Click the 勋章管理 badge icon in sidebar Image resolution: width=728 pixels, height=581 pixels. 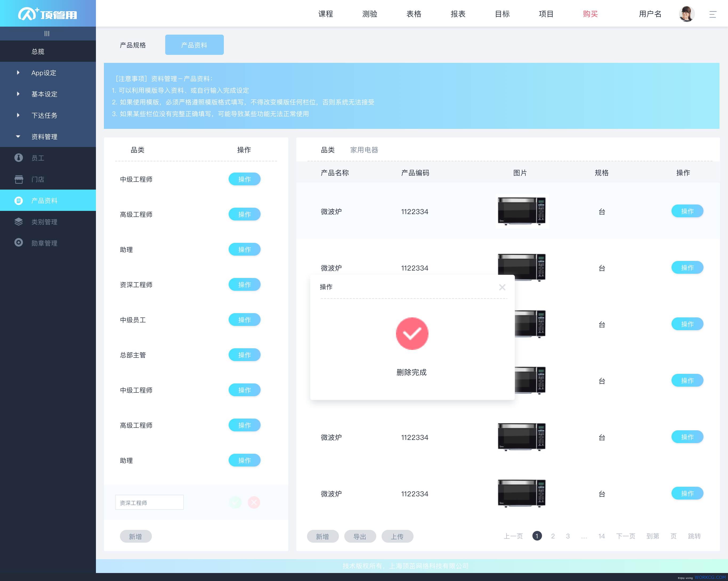[x=19, y=243]
